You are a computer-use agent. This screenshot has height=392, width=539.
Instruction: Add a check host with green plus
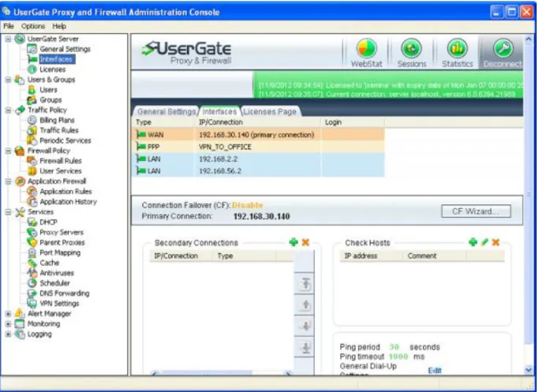point(473,242)
